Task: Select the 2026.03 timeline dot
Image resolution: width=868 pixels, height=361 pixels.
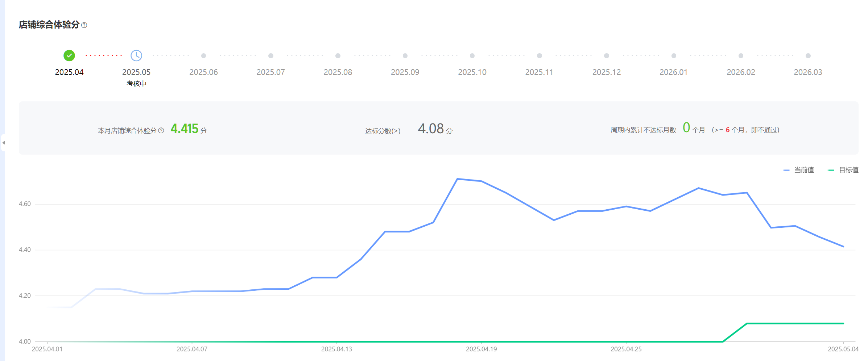Action: [808, 56]
